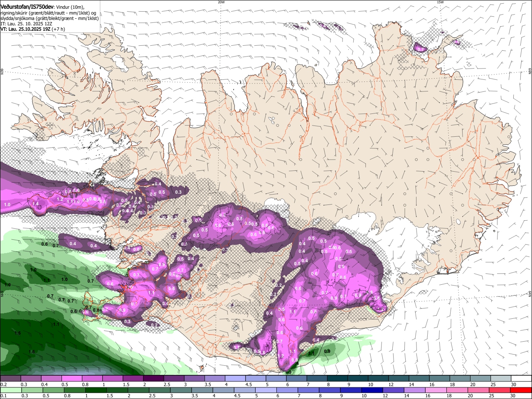532x399 pixels.
Task: Pick rain legend swatch between 14 and 16
Action: [414, 390]
